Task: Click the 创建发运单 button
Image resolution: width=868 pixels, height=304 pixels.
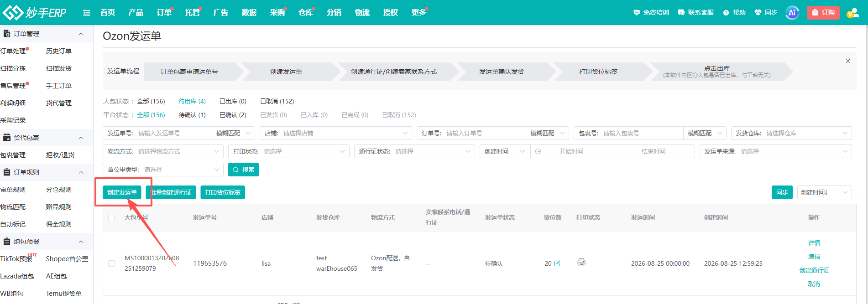Action: click(x=122, y=192)
